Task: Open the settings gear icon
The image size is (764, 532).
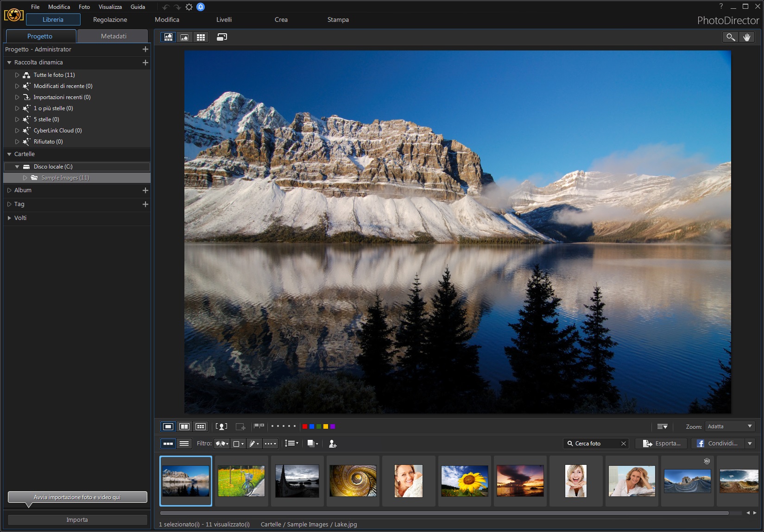Action: click(189, 7)
